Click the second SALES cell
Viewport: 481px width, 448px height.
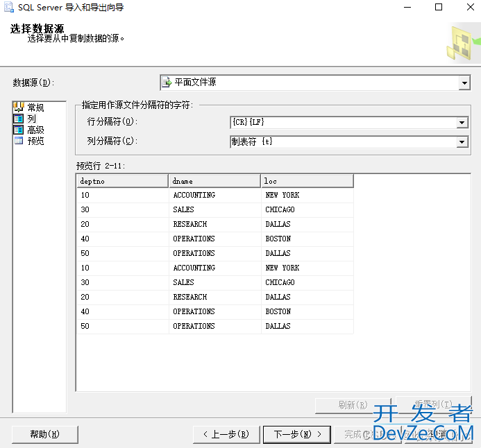214,282
